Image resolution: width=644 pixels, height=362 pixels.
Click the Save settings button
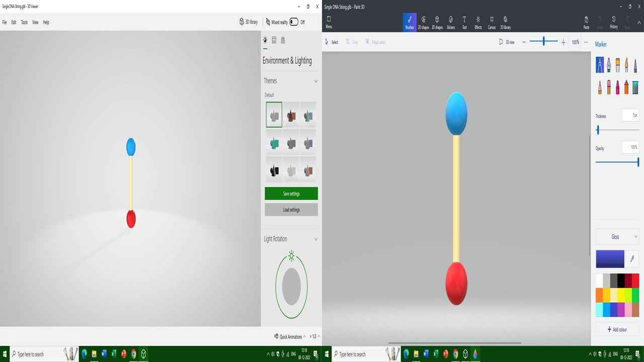click(x=291, y=194)
